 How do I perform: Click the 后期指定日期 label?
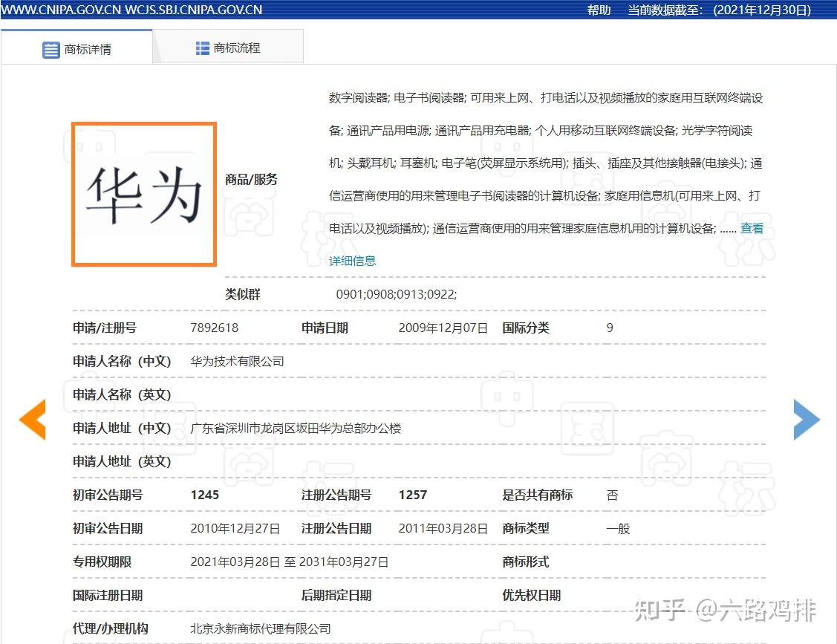[336, 596]
